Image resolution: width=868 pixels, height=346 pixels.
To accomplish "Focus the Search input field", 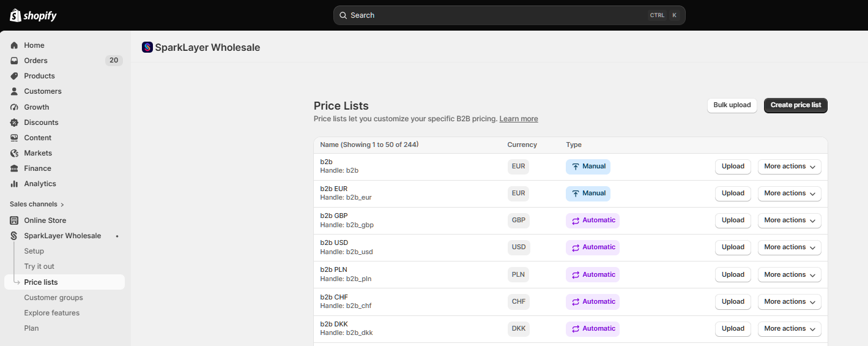I will click(509, 15).
